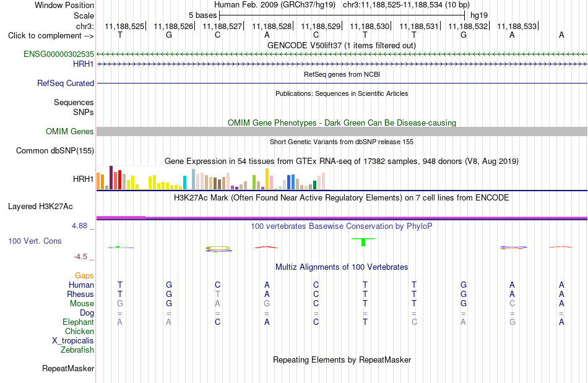Screen dimensions: 588x383
Task: Click the OMIM Gene Phenotypes track title
Action: 342,123
